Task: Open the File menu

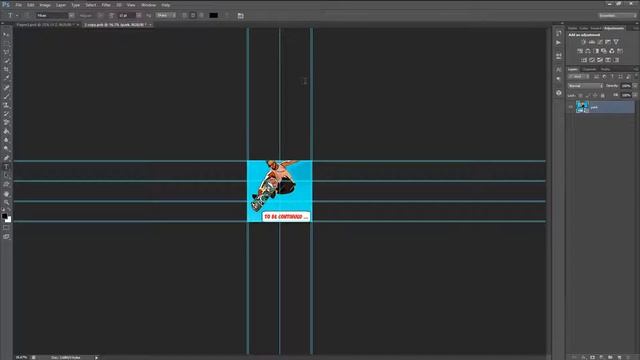Action: 19,5
